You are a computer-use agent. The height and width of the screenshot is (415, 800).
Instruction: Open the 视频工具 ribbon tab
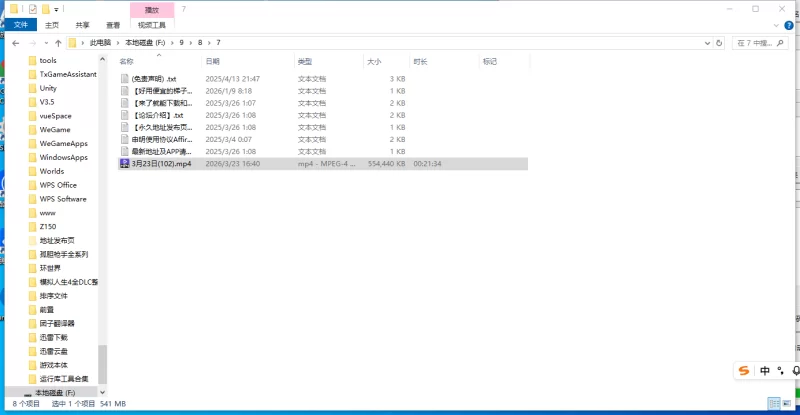coord(152,25)
